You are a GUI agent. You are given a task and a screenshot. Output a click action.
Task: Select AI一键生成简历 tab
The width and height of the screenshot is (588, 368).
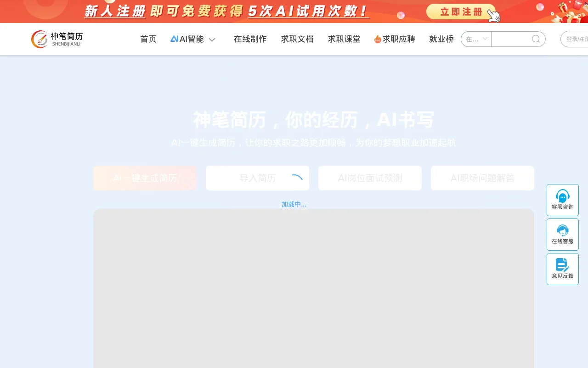[x=145, y=178]
